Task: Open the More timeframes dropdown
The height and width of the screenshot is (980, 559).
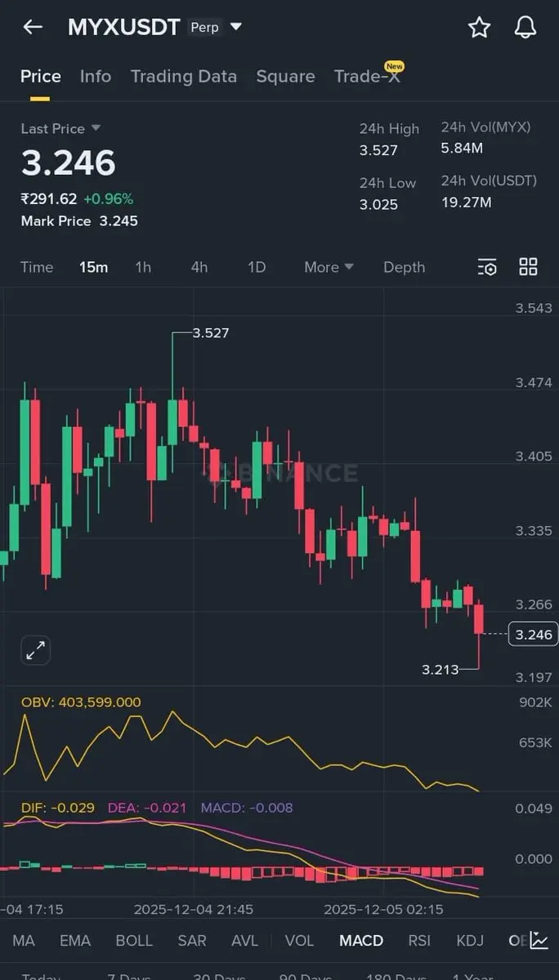Action: (x=329, y=267)
